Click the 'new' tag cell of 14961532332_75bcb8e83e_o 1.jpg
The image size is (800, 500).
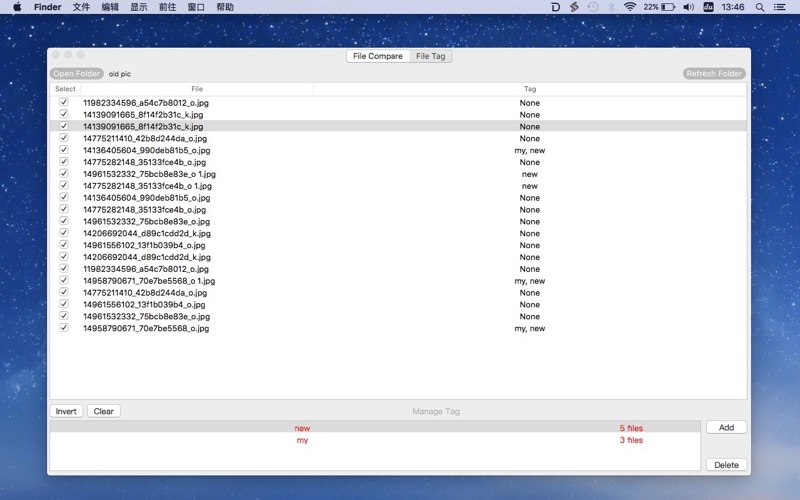pyautogui.click(x=530, y=174)
